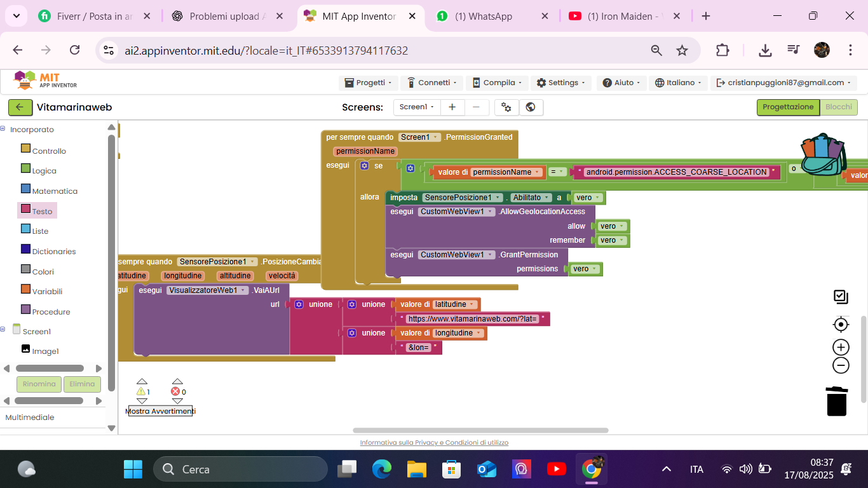
Task: Open the Italiano language dropdown
Action: (679, 83)
